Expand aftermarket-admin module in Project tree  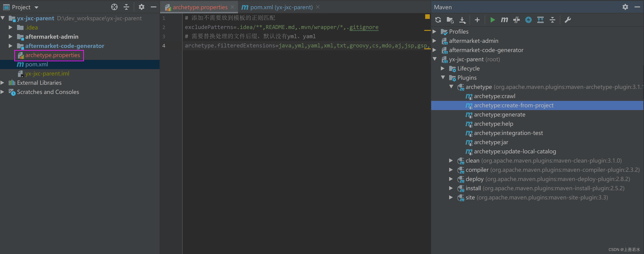11,36
